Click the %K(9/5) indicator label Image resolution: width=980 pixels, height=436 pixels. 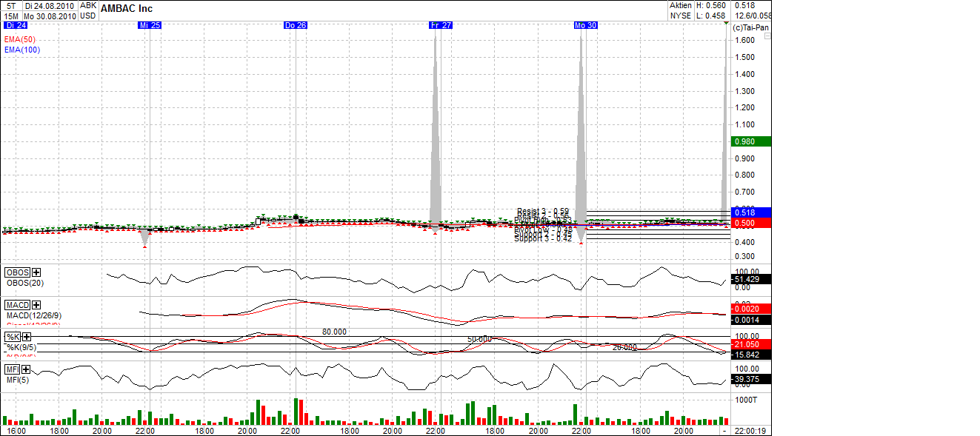22,347
